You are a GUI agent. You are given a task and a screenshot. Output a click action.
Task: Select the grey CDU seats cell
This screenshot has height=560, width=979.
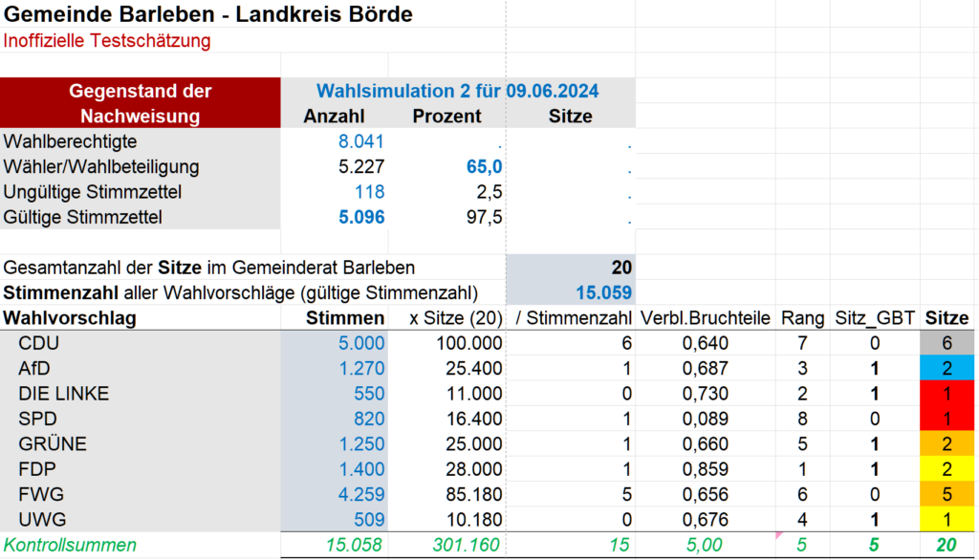[x=947, y=343]
